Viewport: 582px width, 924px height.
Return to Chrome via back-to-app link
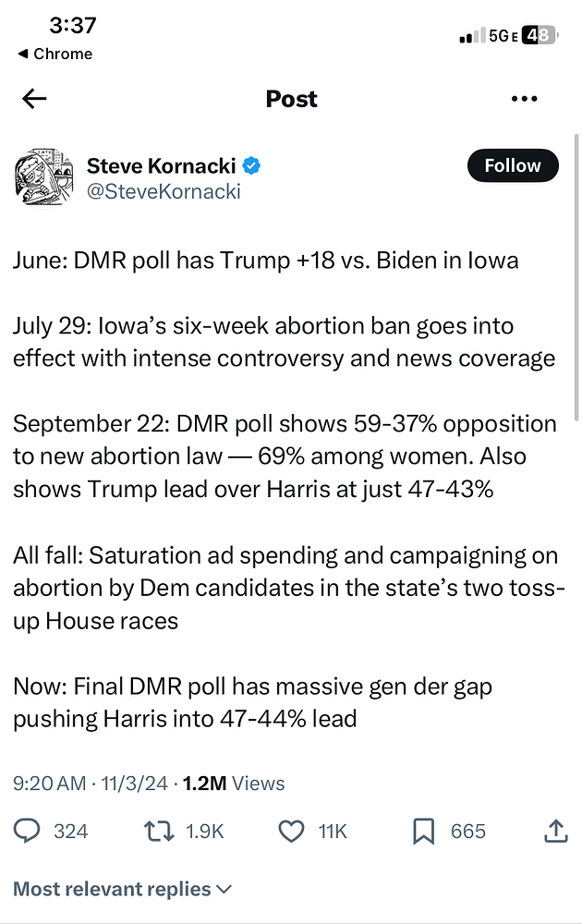click(x=55, y=54)
